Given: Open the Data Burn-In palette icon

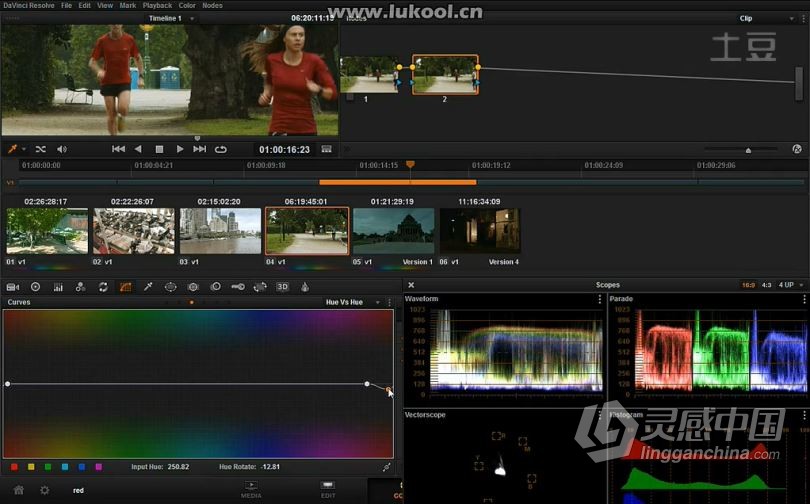Looking at the screenshot, I should tap(305, 287).
